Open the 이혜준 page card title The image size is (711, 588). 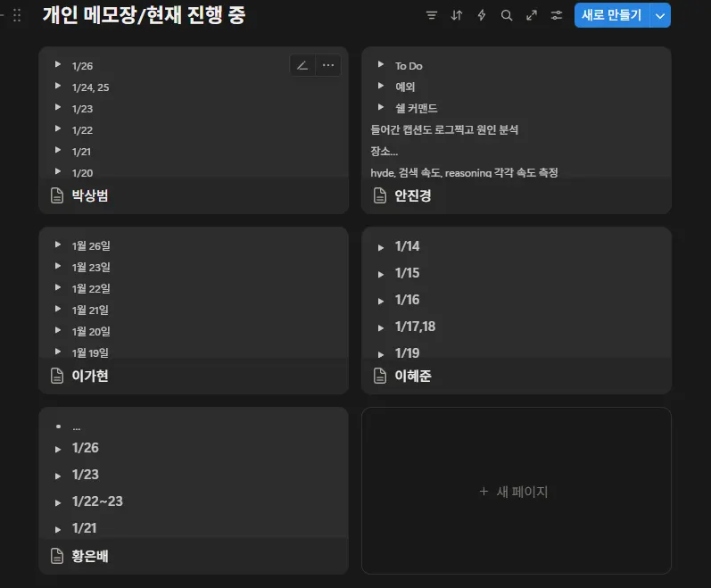point(413,376)
